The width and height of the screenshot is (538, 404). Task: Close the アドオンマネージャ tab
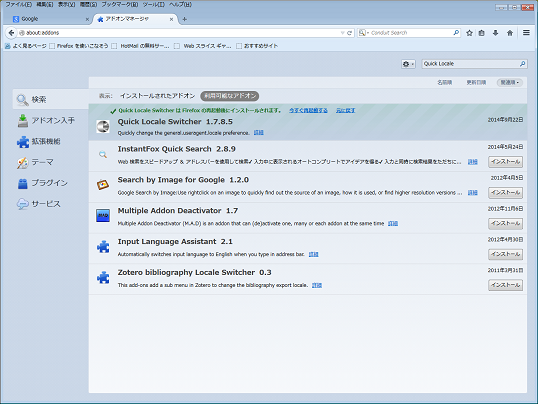coord(171,20)
